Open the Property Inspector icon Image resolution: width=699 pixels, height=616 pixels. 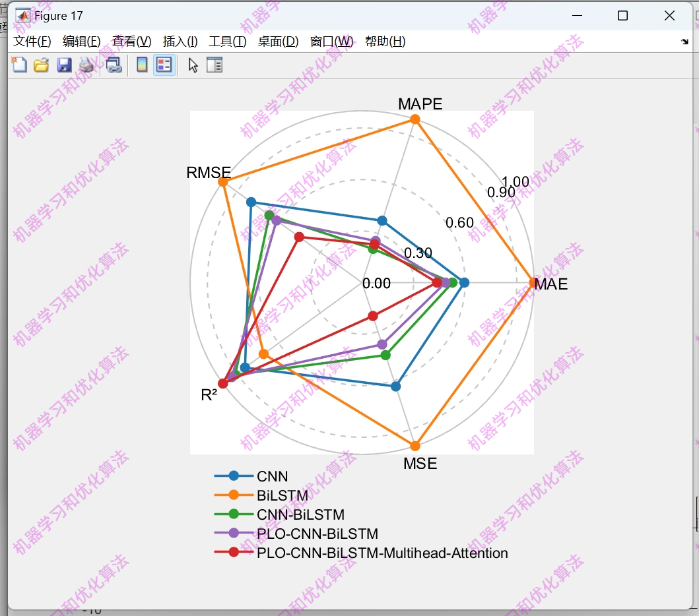[215, 65]
